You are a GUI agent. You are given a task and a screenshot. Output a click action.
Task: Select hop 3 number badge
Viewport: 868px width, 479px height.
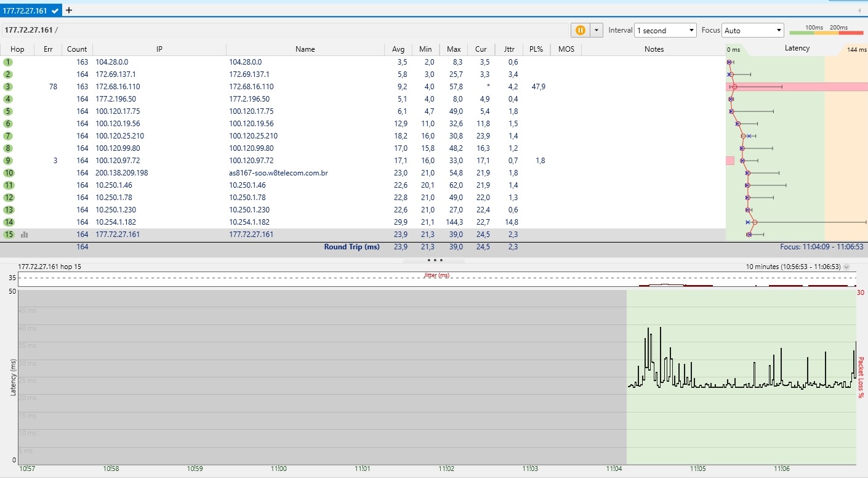[8, 87]
